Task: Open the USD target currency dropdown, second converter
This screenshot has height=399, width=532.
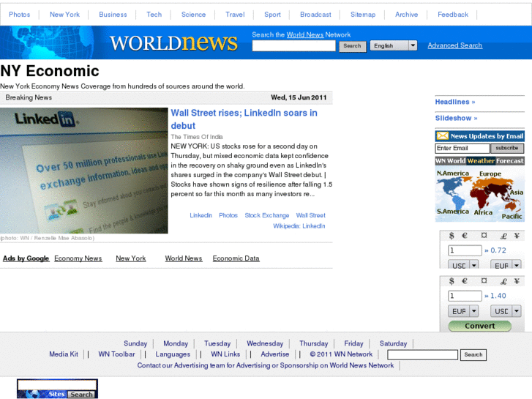Action: click(506, 310)
